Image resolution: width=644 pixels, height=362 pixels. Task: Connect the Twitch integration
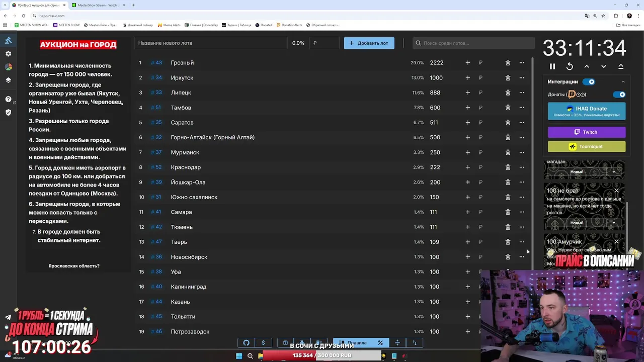coord(587,132)
